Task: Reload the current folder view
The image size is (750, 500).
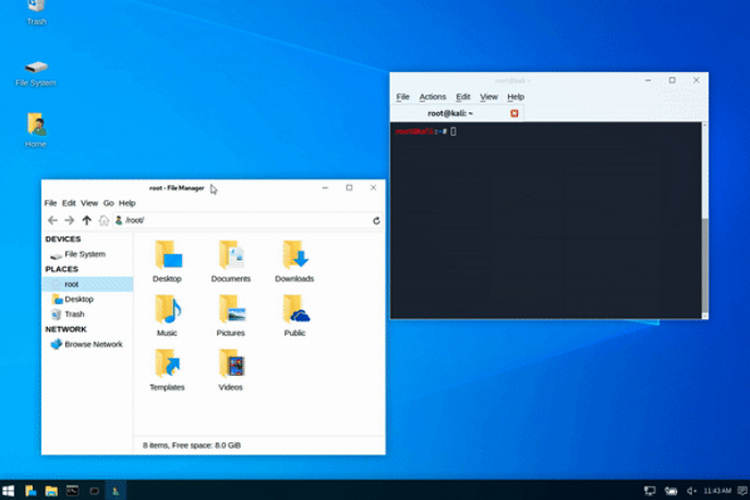Action: [376, 220]
